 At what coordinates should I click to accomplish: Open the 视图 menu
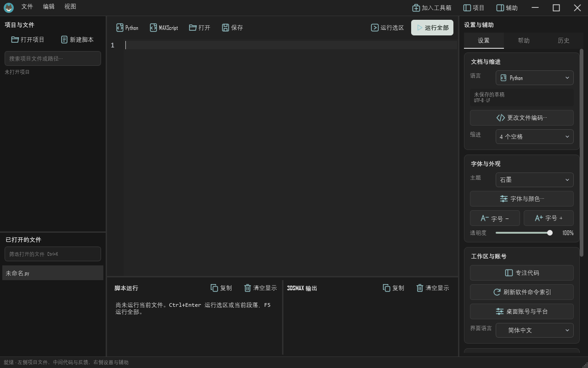pyautogui.click(x=70, y=6)
